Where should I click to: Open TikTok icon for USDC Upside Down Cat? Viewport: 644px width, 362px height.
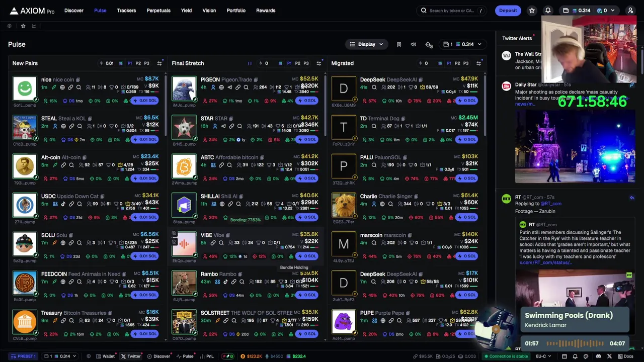coord(63,204)
